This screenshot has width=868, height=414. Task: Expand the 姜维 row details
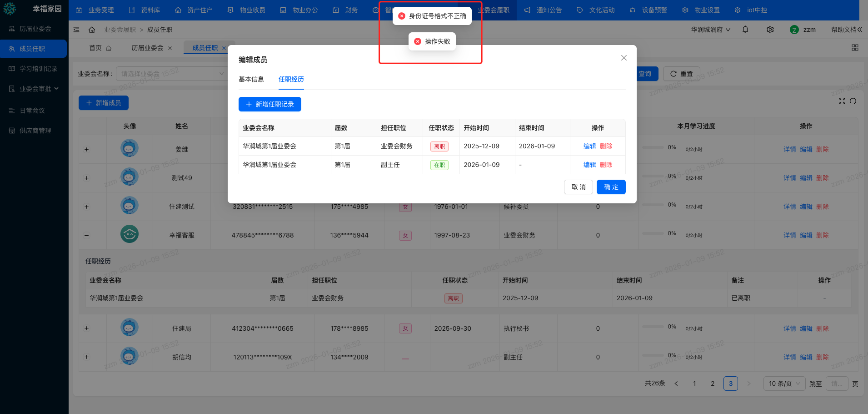tap(86, 149)
